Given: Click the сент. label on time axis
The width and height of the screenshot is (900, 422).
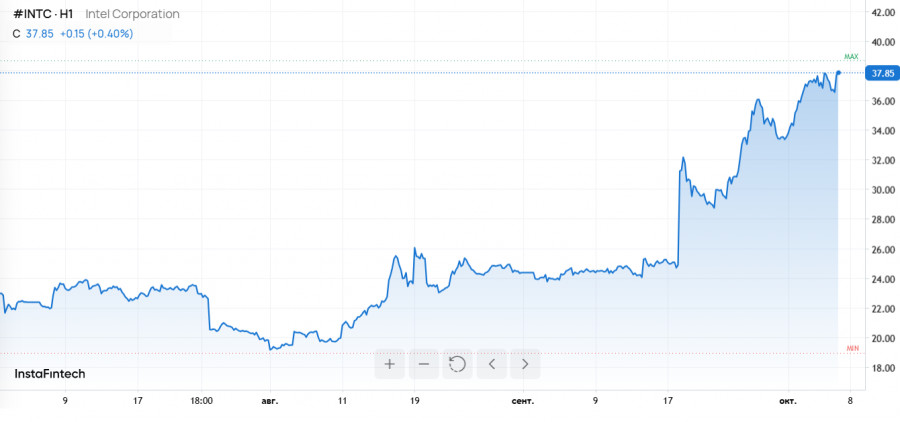Looking at the screenshot, I should (x=522, y=401).
